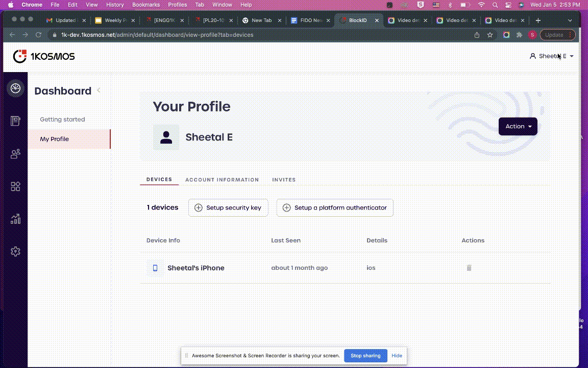Image resolution: width=588 pixels, height=368 pixels.
Task: Collapse the Dashboard side panel chevron
Action: (99, 90)
